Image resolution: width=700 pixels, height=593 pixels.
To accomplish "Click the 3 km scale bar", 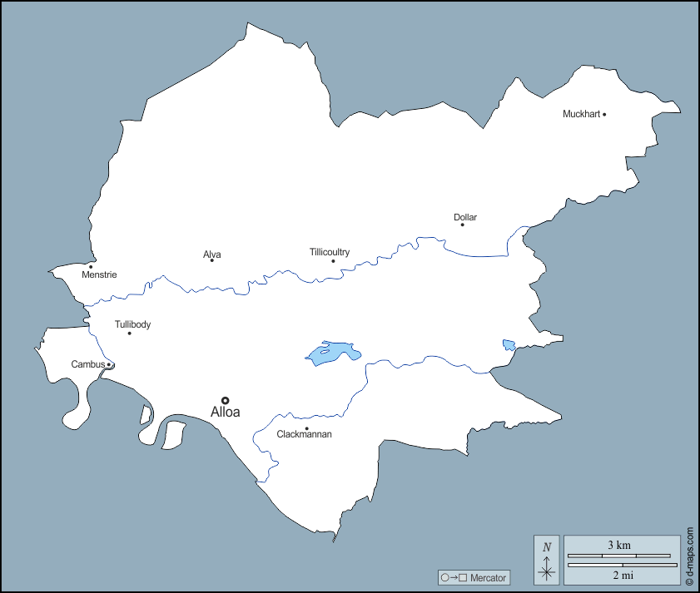I will (618, 555).
